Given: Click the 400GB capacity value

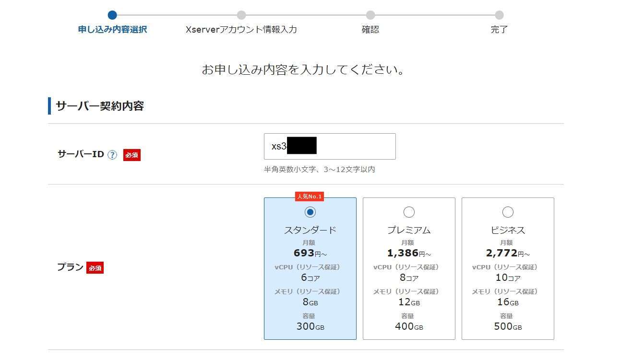Looking at the screenshot, I should [409, 326].
